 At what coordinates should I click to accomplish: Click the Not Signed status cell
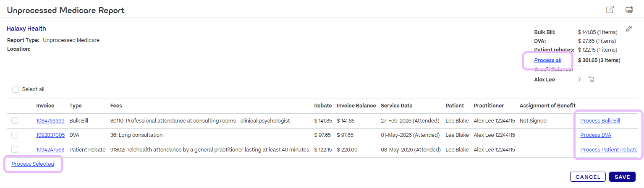[533, 121]
